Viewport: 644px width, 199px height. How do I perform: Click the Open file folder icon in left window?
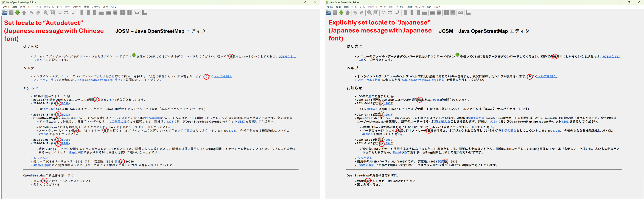[5, 13]
